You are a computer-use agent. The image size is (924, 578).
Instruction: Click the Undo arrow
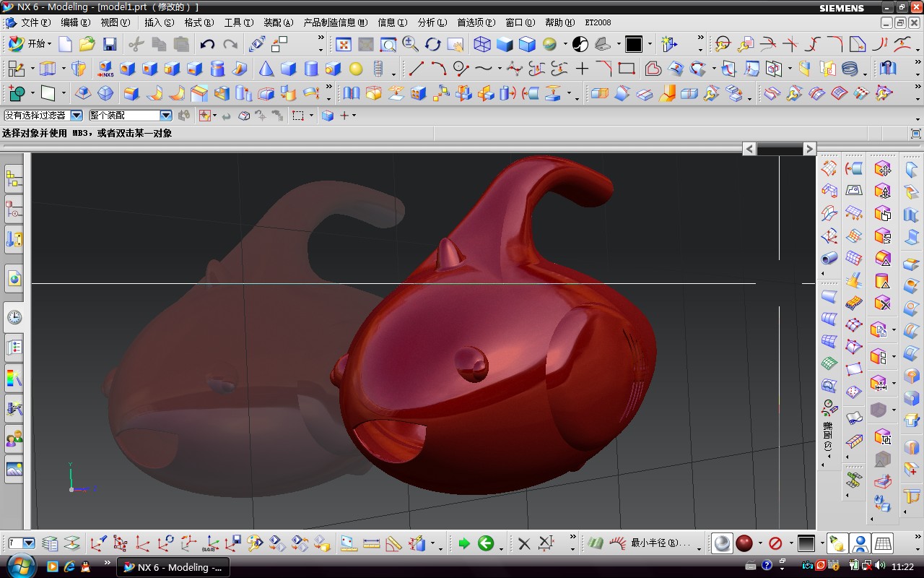click(x=208, y=44)
